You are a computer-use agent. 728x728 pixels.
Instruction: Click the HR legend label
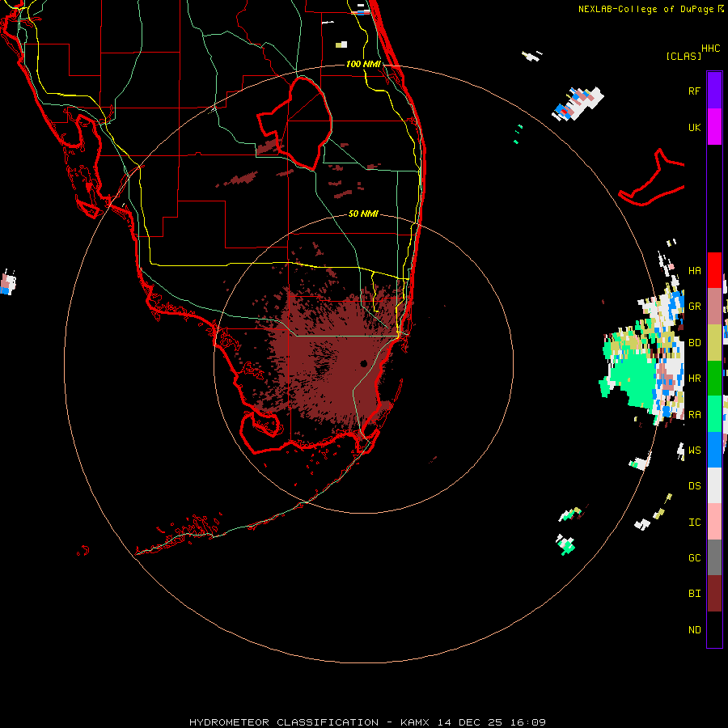[x=694, y=379]
